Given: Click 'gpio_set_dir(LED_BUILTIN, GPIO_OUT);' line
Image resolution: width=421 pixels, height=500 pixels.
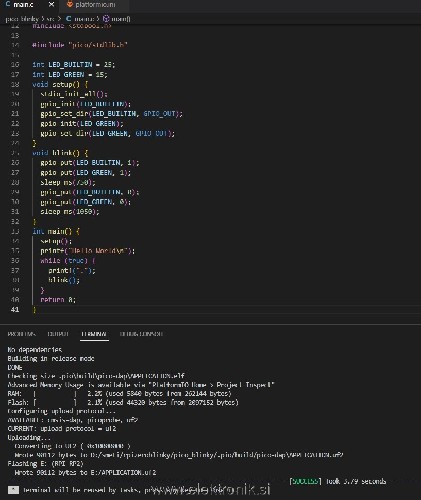Looking at the screenshot, I should (x=111, y=114).
